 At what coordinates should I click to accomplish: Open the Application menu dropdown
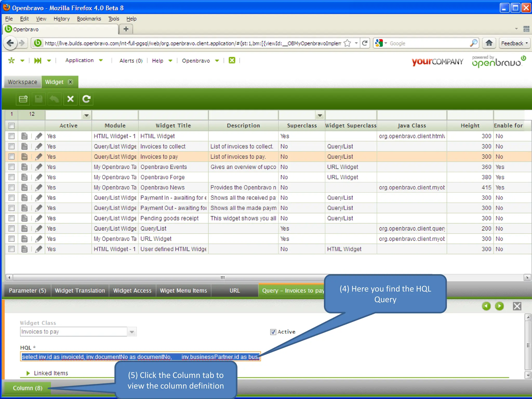tap(101, 61)
